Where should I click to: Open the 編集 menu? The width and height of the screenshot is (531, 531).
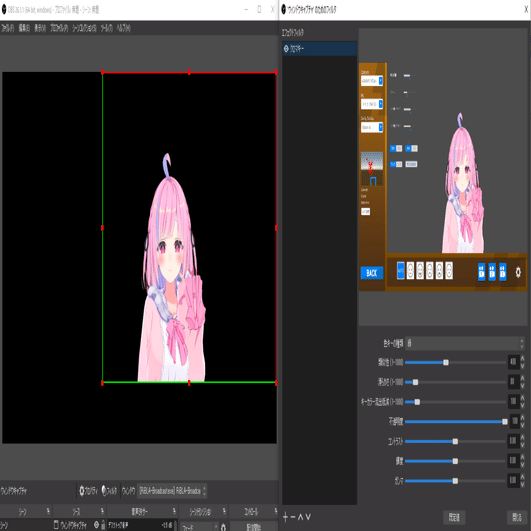(24, 28)
